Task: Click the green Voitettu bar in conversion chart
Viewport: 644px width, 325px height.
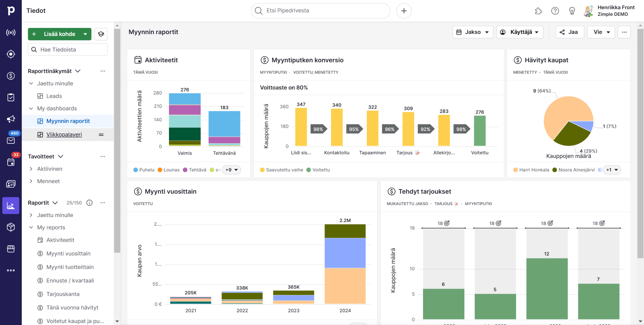Action: click(479, 131)
